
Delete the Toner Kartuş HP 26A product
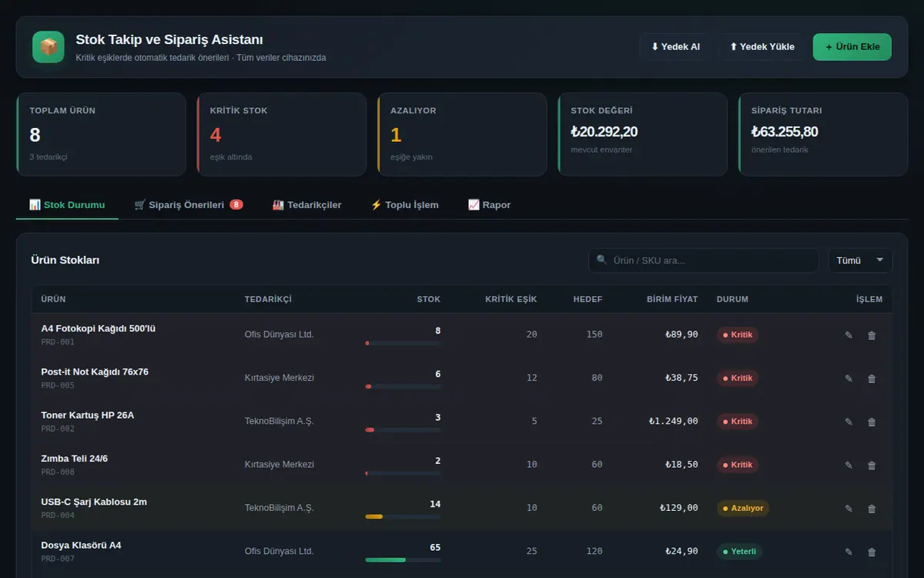(x=872, y=422)
